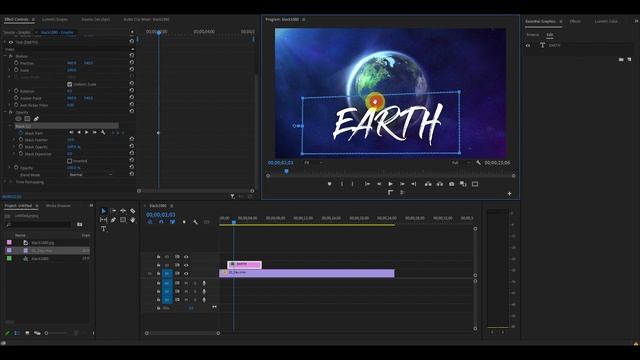Click Mark Out button in Program monitor
This screenshot has height=360, width=640.
point(353,184)
